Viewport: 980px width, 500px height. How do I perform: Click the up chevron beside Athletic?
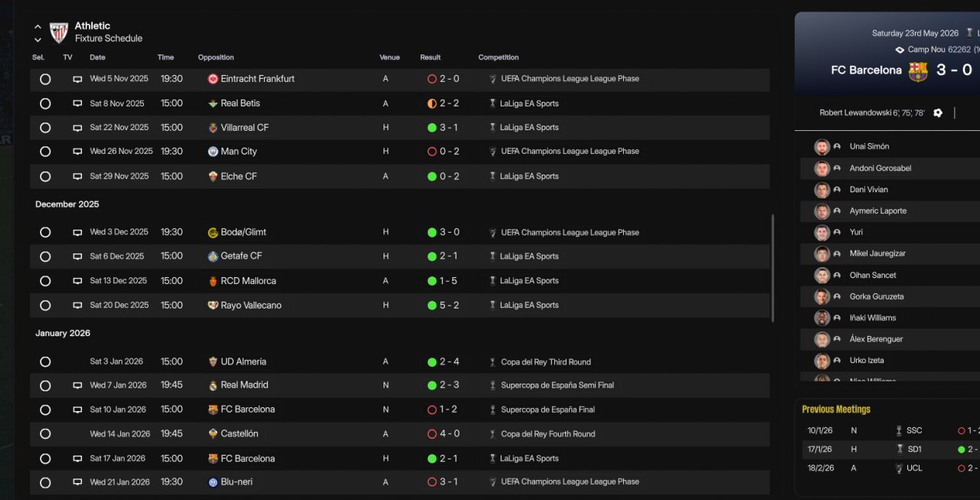(38, 27)
